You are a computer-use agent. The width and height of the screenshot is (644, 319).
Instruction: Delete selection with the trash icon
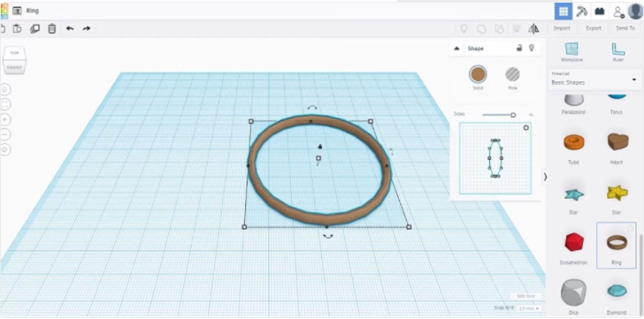tap(51, 28)
